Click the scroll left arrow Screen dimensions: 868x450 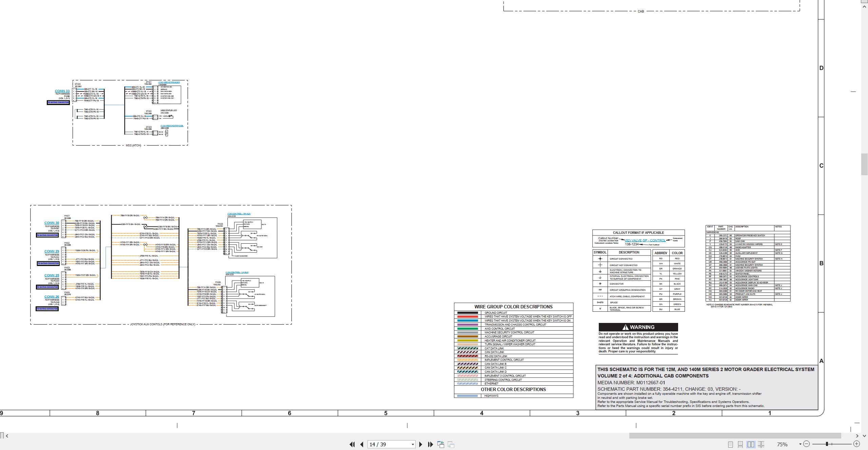click(x=7, y=436)
